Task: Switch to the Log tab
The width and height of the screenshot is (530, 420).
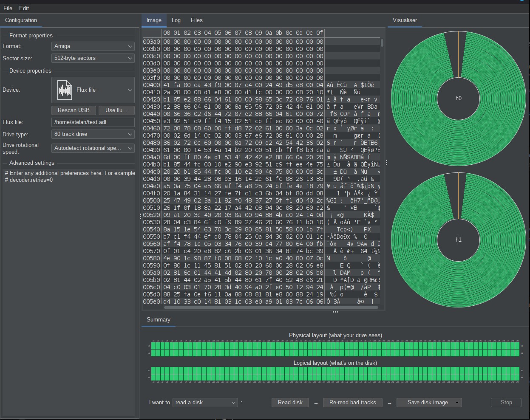Action: pyautogui.click(x=176, y=20)
